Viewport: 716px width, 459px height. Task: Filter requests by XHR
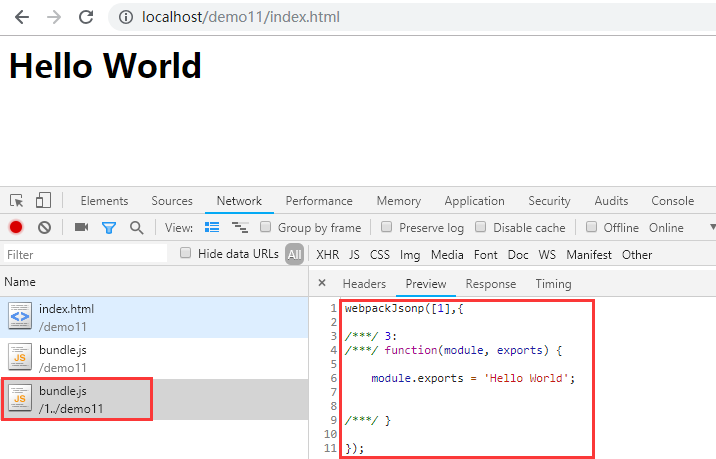coord(327,254)
